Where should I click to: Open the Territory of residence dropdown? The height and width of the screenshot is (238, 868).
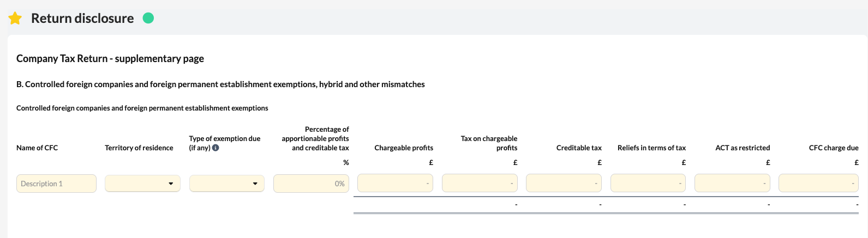coord(142,184)
